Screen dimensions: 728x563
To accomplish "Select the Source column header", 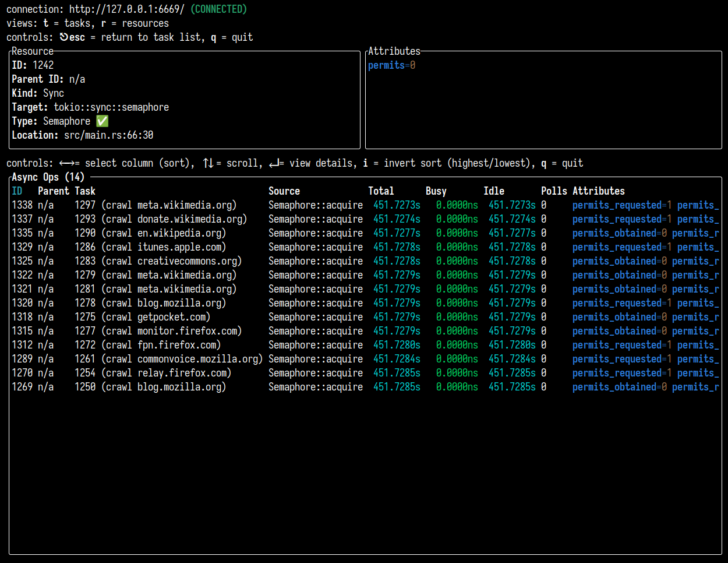I will pyautogui.click(x=284, y=191).
